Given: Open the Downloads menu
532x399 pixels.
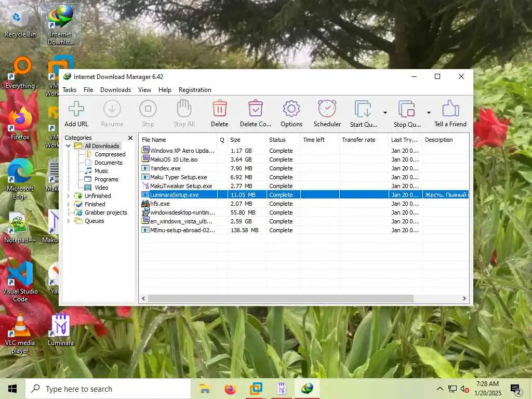Looking at the screenshot, I should point(115,90).
